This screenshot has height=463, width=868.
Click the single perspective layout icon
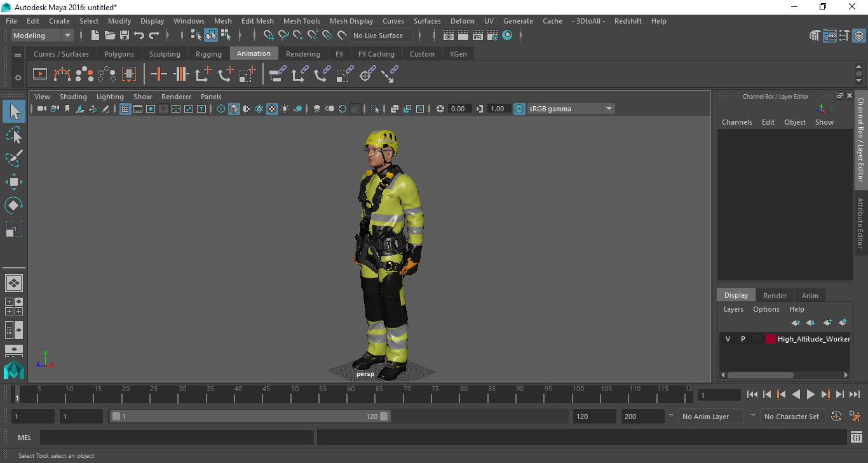click(14, 283)
